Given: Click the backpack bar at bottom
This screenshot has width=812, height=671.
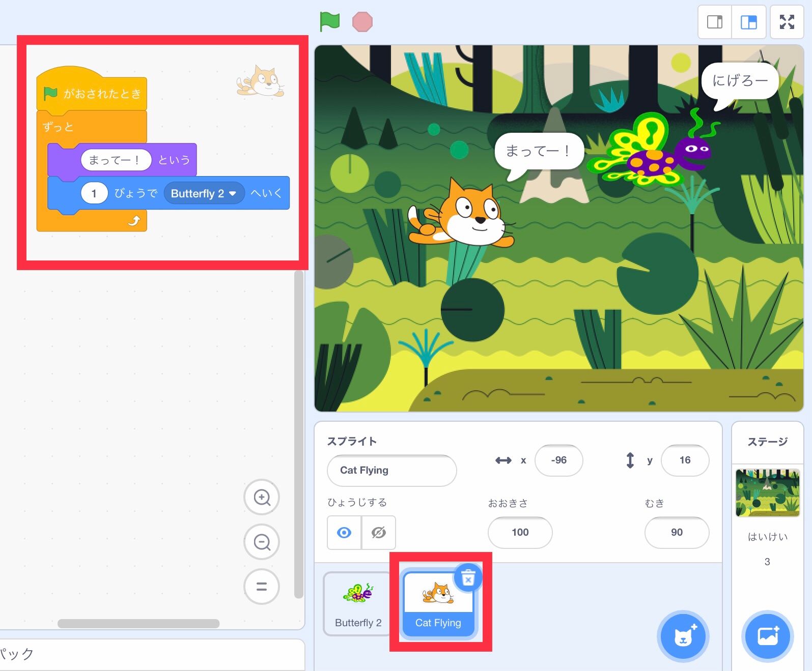Looking at the screenshot, I should coord(152,654).
